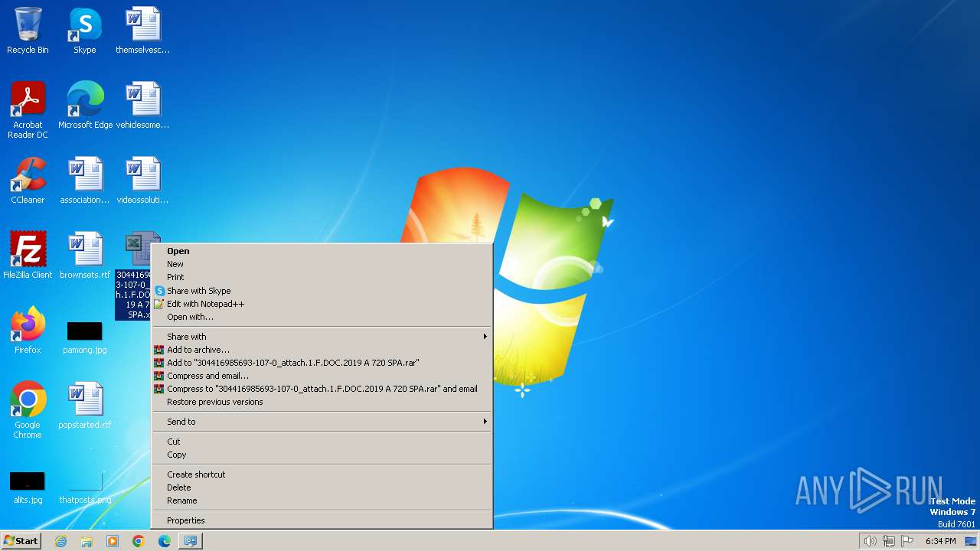This screenshot has height=551, width=980.
Task: Open the Recycle Bin desktop icon
Action: click(x=28, y=31)
